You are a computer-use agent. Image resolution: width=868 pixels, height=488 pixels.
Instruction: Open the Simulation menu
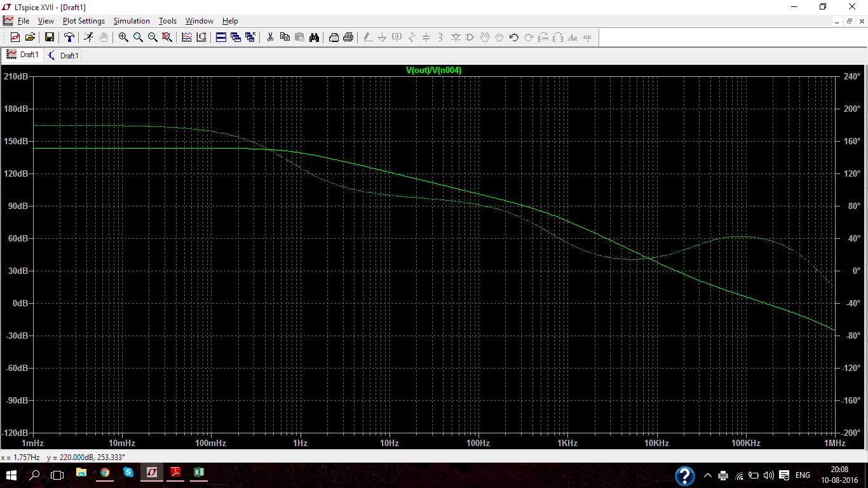tap(132, 21)
